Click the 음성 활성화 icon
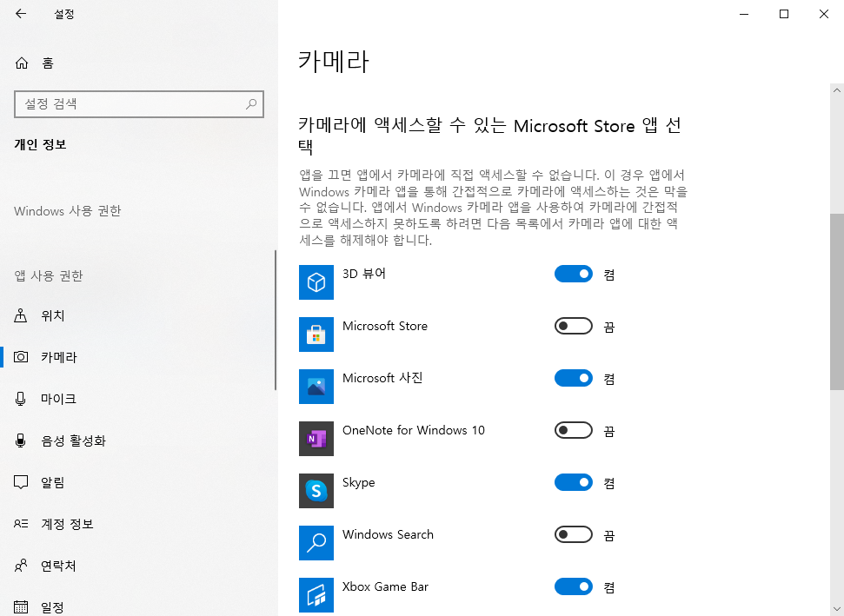 click(21, 440)
